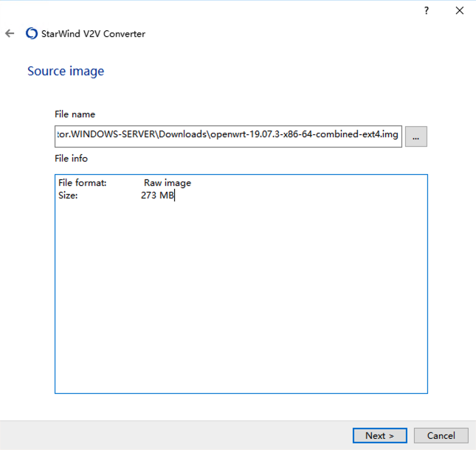Click the File info label
476x450 pixels.
tap(71, 159)
